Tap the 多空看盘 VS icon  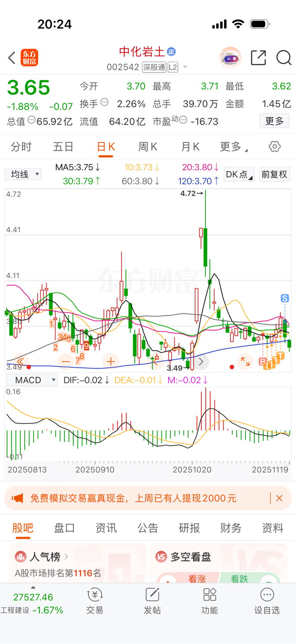[x=161, y=556]
